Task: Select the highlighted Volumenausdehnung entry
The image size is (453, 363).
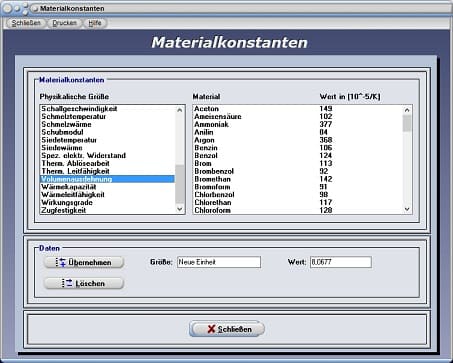Action: [107, 179]
